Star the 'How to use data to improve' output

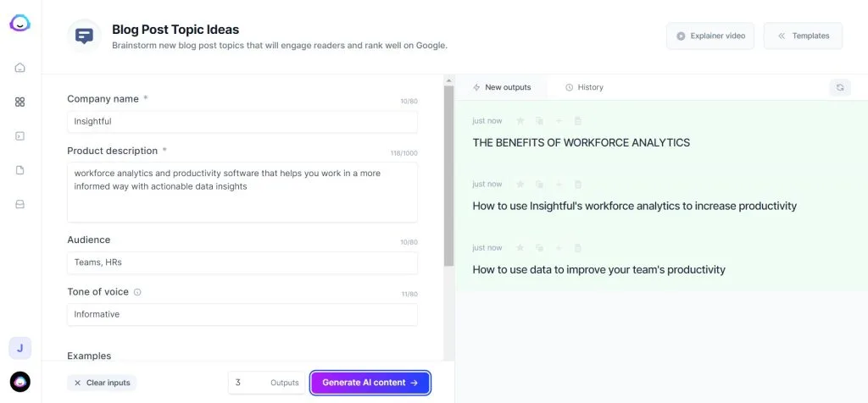pyautogui.click(x=520, y=248)
